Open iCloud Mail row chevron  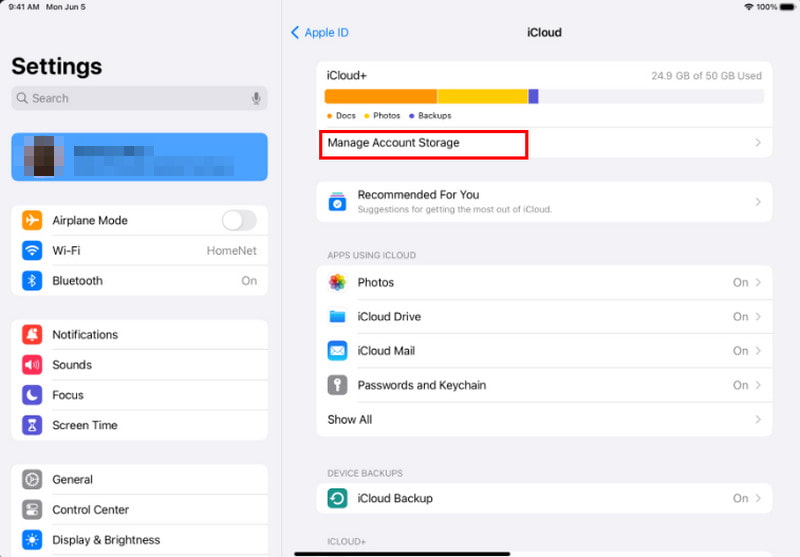[x=758, y=351]
